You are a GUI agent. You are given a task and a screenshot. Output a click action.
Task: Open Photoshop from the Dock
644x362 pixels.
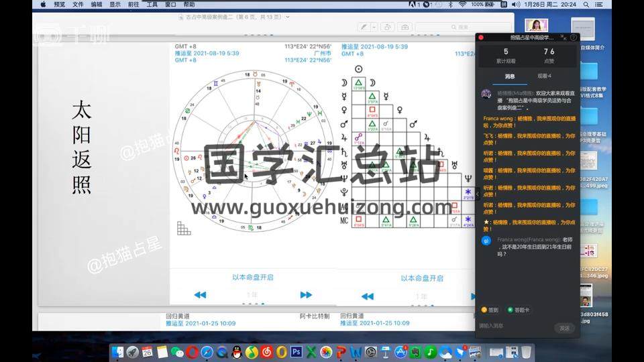pos(296,351)
